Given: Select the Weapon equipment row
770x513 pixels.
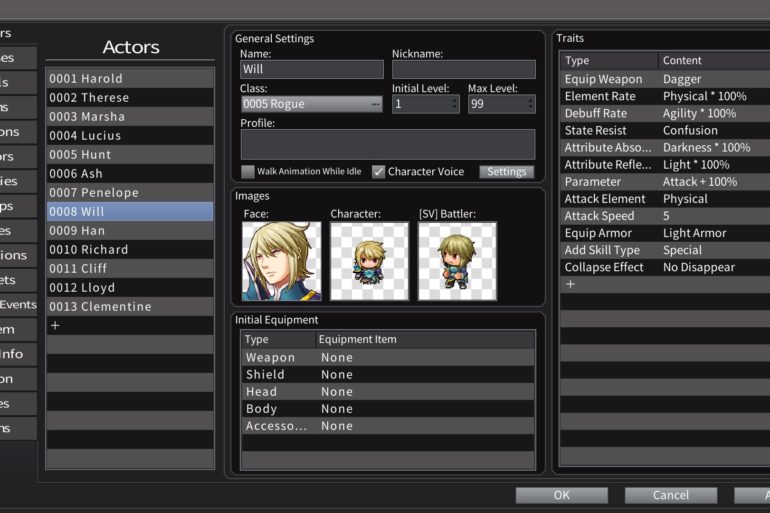Looking at the screenshot, I should click(387, 358).
